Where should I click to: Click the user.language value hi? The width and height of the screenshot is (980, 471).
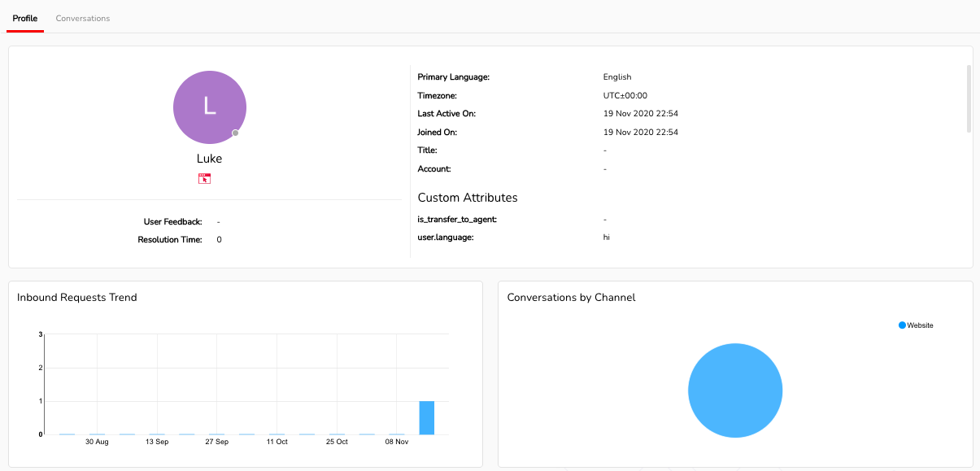click(x=607, y=238)
